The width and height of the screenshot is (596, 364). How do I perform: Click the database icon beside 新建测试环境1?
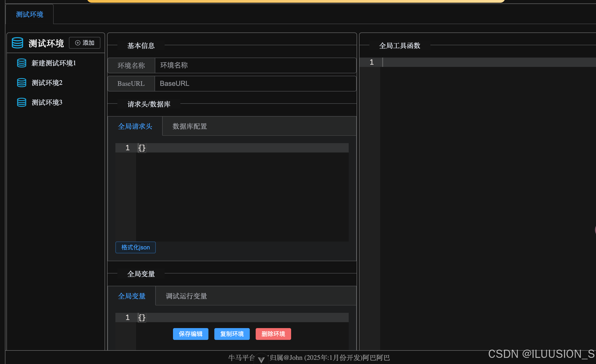(21, 63)
